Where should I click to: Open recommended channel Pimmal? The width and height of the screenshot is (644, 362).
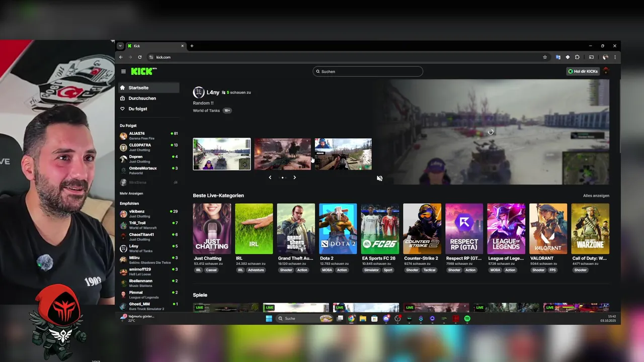click(x=148, y=295)
